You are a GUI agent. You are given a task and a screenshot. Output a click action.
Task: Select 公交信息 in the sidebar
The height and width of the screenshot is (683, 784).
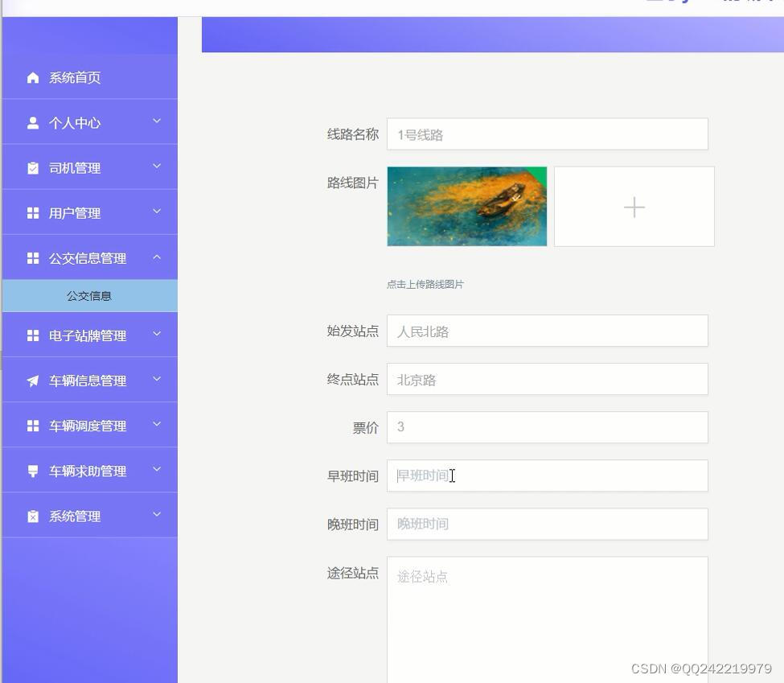pos(88,295)
